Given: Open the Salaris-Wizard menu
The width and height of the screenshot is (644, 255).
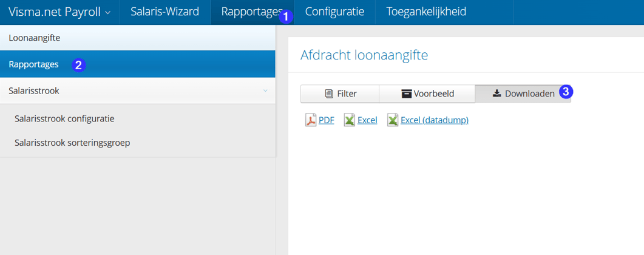Looking at the screenshot, I should click(x=164, y=12).
